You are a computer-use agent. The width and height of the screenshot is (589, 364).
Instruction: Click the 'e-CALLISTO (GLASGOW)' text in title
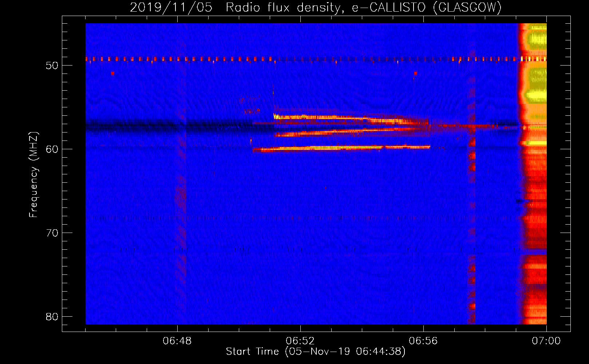(x=427, y=8)
